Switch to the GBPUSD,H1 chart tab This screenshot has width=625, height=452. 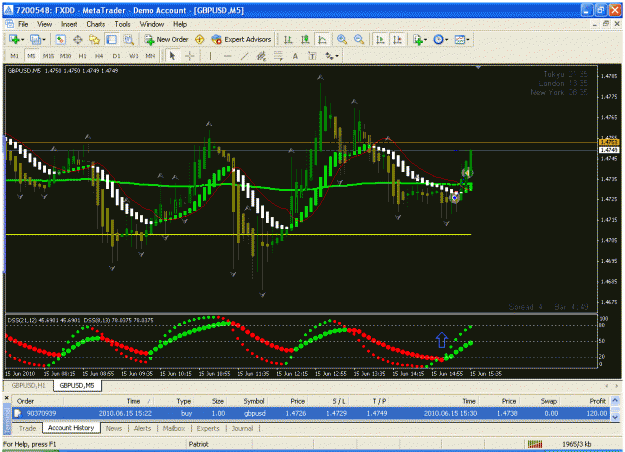click(28, 385)
